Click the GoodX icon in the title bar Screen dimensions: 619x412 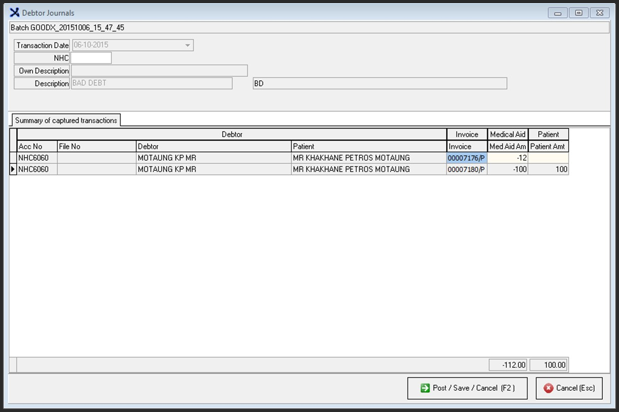click(14, 12)
